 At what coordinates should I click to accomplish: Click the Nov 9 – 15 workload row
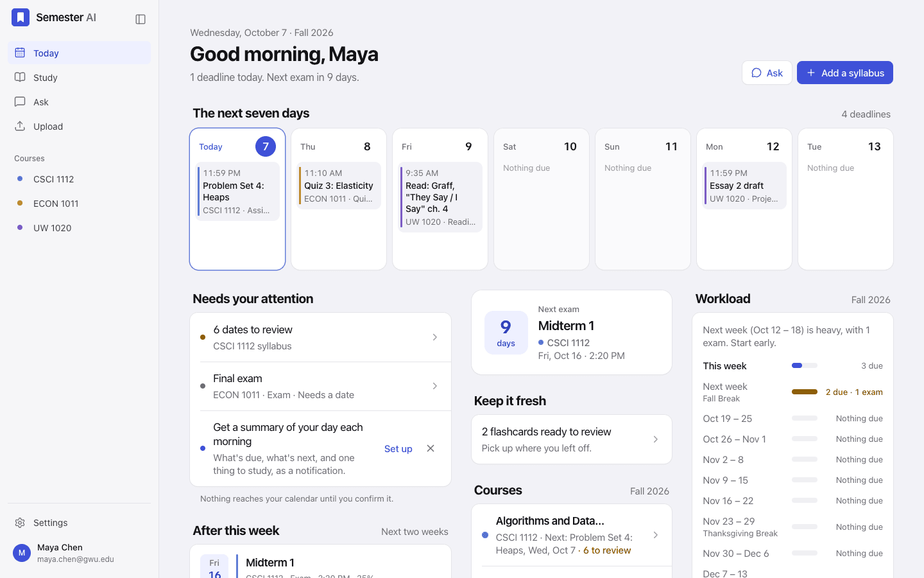[792, 480]
